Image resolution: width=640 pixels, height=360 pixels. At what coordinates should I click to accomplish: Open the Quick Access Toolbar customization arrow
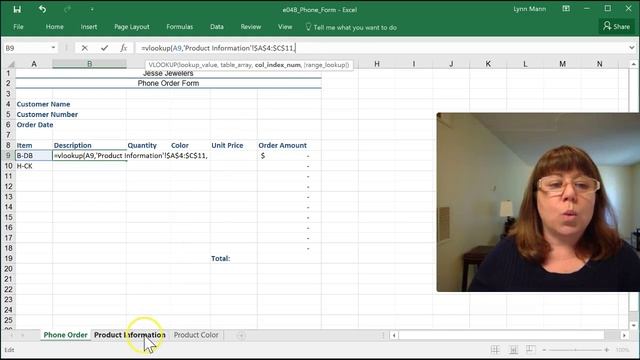coord(92,9)
